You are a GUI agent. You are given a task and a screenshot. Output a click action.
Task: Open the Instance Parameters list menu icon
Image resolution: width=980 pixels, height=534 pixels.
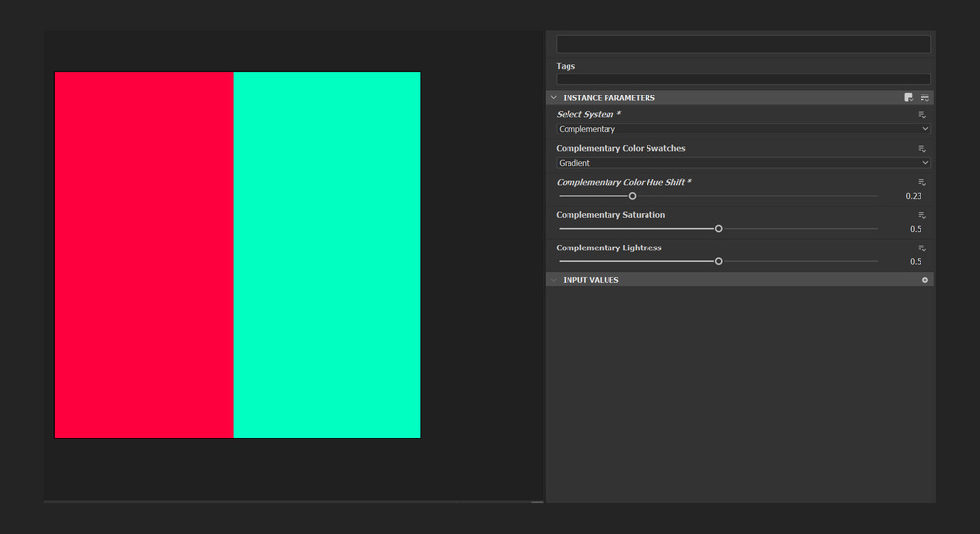[925, 97]
